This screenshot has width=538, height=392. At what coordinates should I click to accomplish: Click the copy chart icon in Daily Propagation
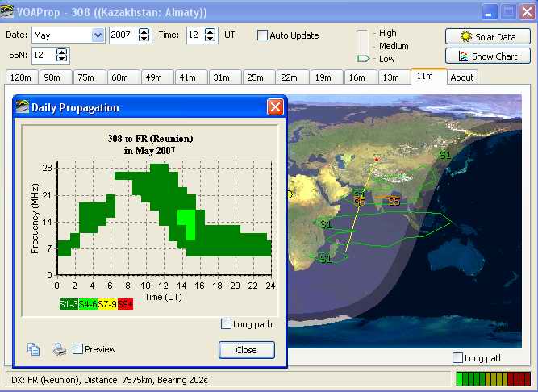33,349
